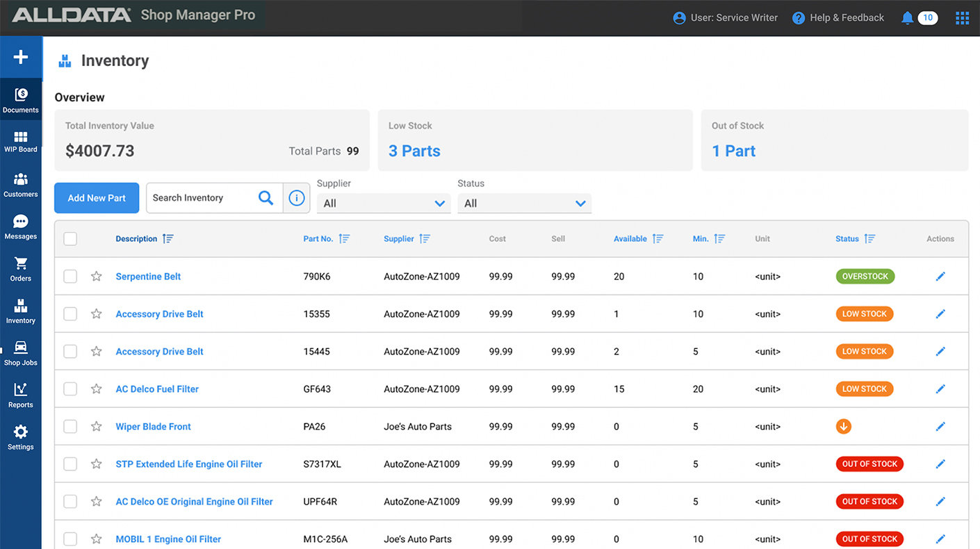Select the AC Delco Fuel Filter checkbox

70,389
